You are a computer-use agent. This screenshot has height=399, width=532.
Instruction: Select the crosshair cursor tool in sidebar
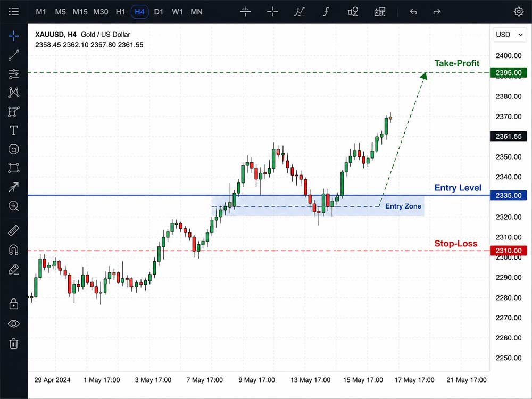click(x=14, y=36)
